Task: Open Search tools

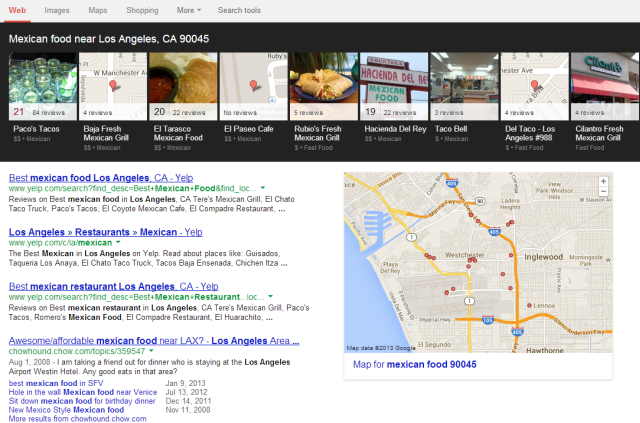Action: pos(239,10)
